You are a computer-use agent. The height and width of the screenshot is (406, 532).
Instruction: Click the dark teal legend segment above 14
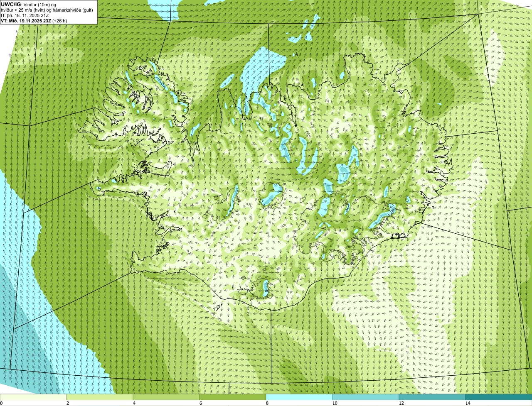499,397
